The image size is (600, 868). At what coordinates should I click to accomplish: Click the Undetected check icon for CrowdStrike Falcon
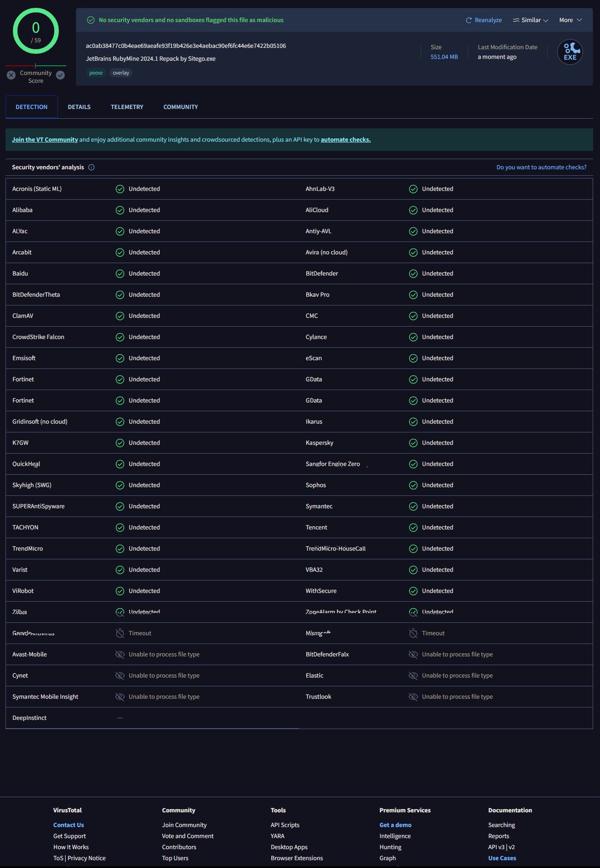[120, 337]
